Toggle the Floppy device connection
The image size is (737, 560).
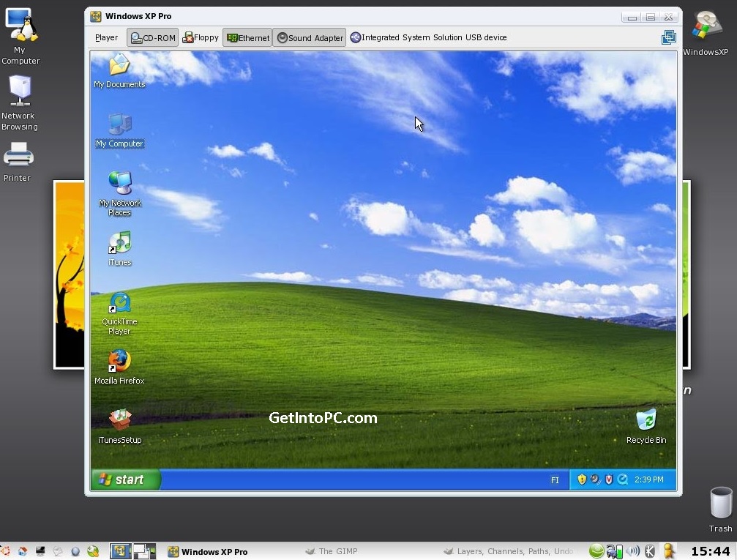(x=201, y=37)
